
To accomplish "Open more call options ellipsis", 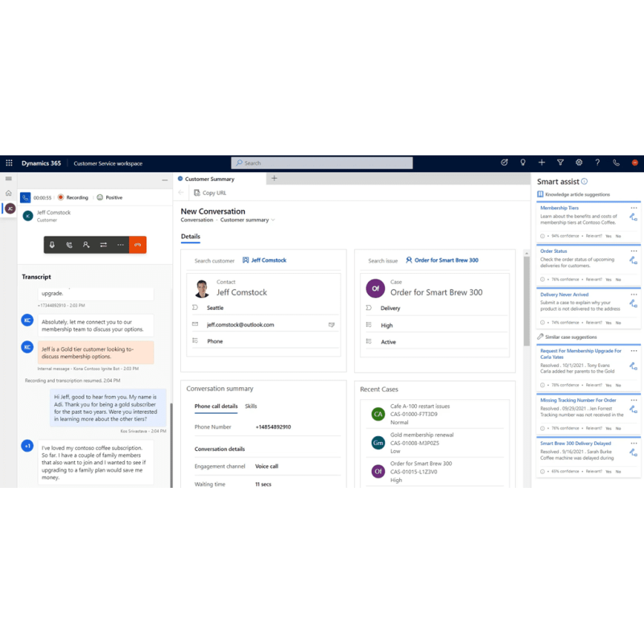I will point(120,245).
